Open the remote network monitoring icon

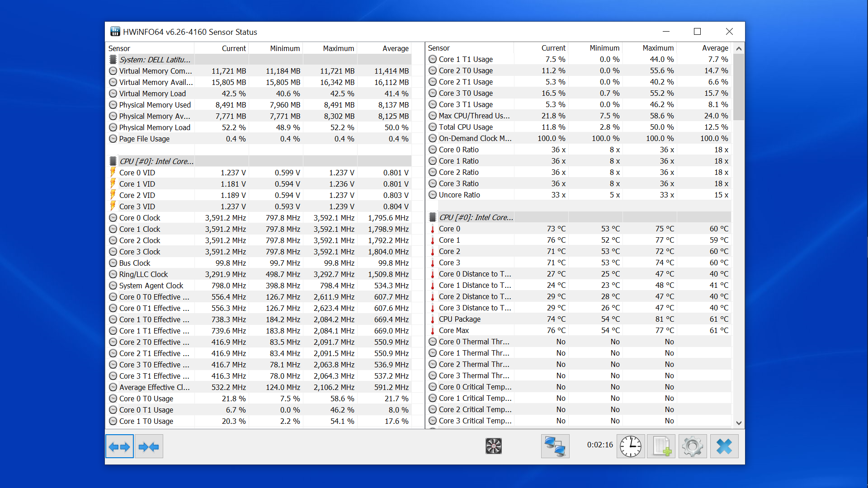(x=555, y=446)
